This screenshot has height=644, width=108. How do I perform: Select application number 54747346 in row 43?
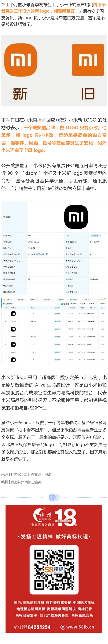point(71,329)
